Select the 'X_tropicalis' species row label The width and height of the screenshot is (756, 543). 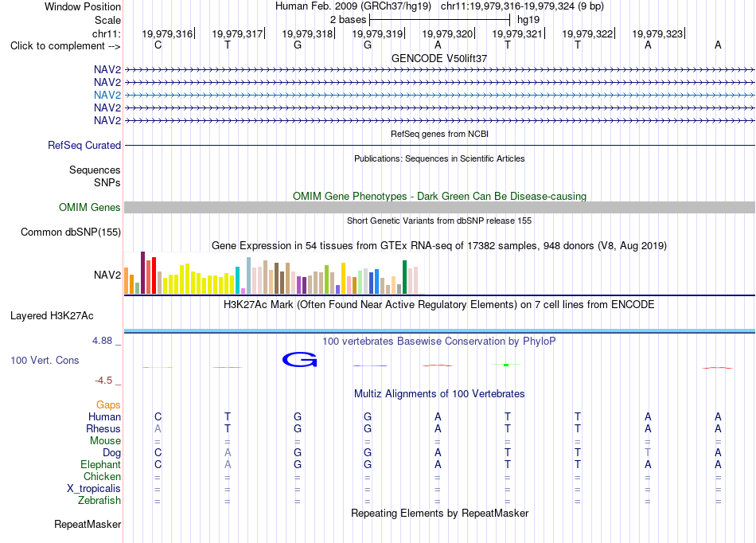(x=94, y=489)
